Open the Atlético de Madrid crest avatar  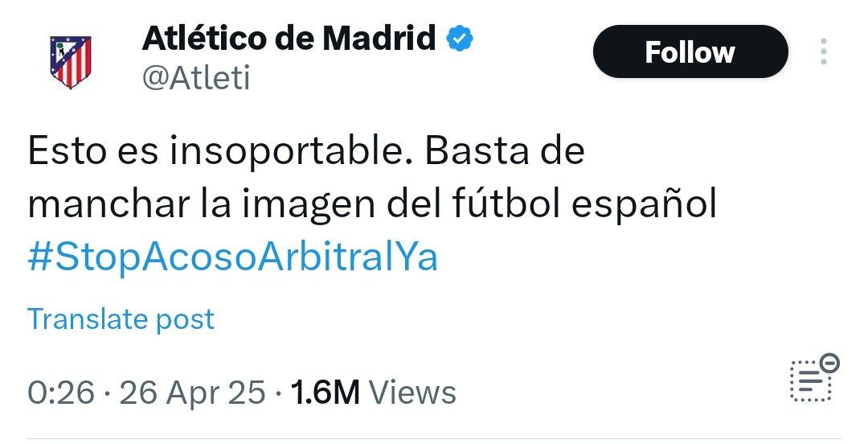pyautogui.click(x=70, y=61)
